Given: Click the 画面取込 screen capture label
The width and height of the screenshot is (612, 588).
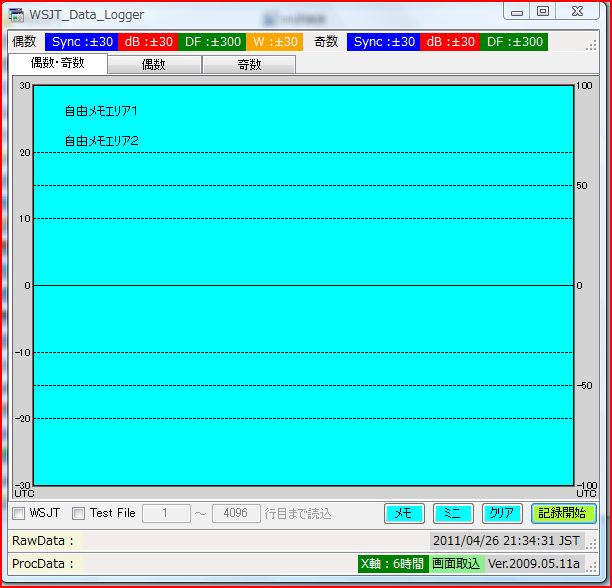Looking at the screenshot, I should tap(456, 564).
